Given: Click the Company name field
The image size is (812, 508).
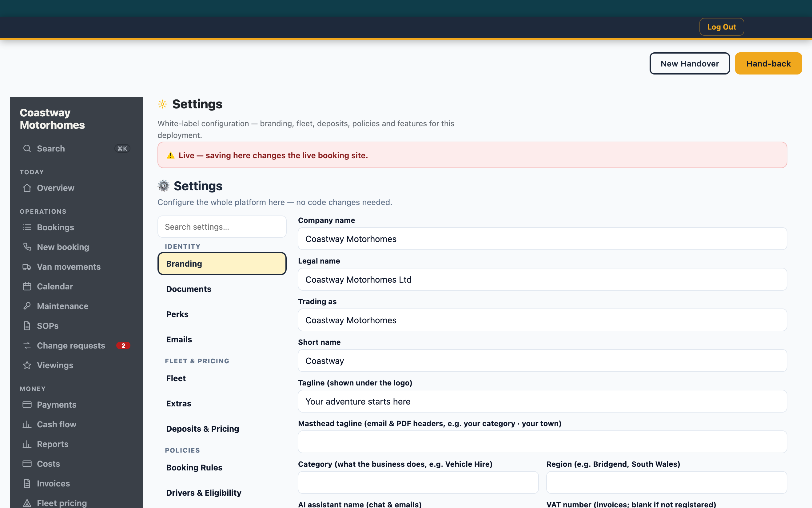Looking at the screenshot, I should coord(542,239).
